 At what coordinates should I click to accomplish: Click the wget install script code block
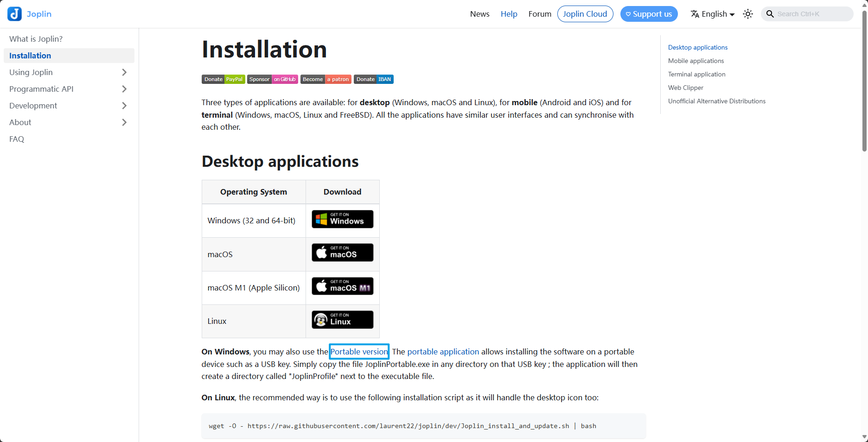pyautogui.click(x=423, y=426)
